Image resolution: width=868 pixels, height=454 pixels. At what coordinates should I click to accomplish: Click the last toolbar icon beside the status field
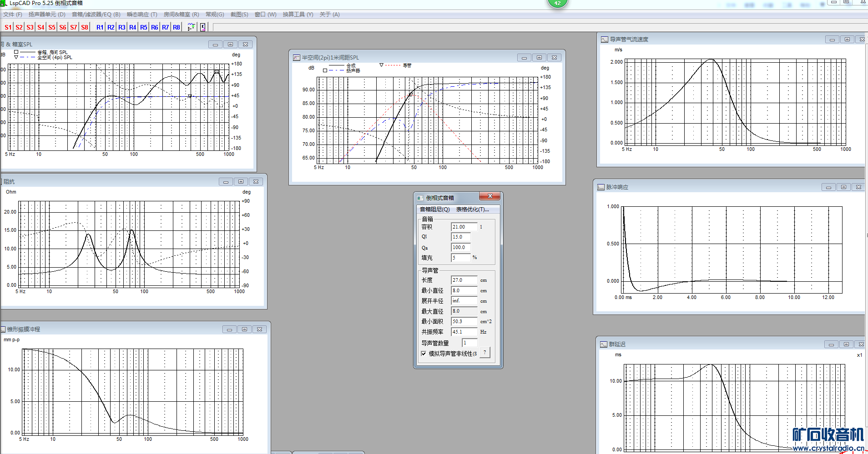[203, 27]
